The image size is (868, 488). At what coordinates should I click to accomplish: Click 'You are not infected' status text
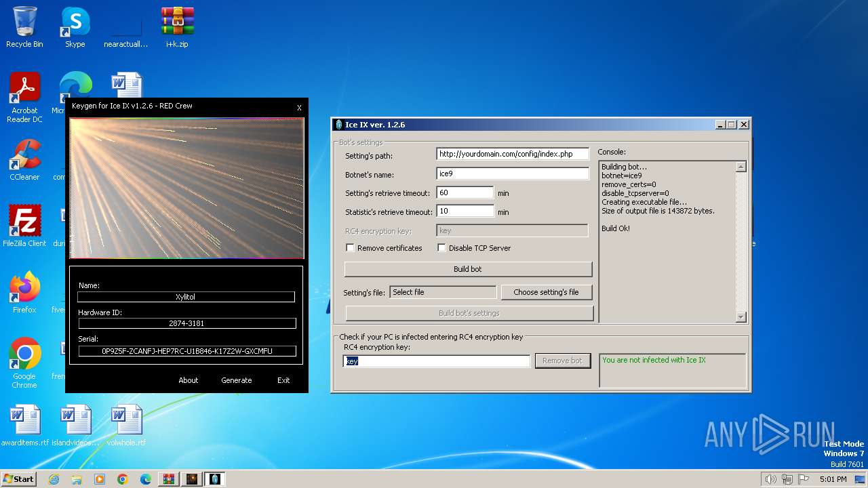654,360
